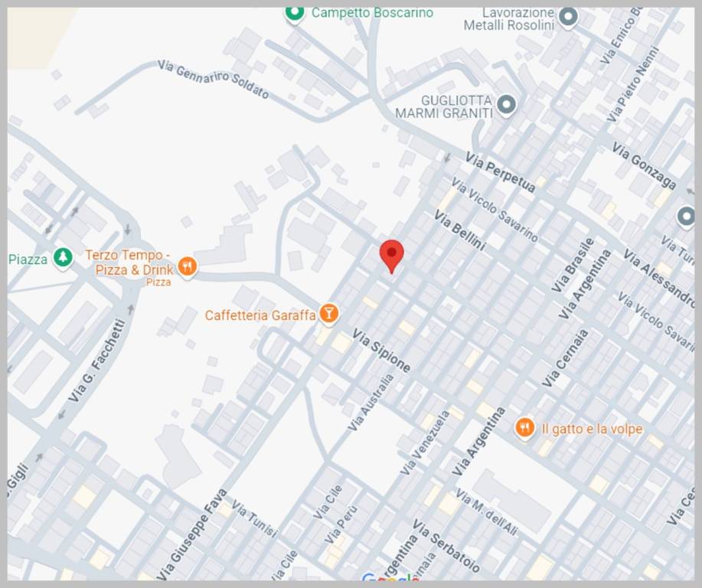Click the Caffetteria Garaffa cocktail icon
Screen dimensions: 702x588
(x=328, y=313)
